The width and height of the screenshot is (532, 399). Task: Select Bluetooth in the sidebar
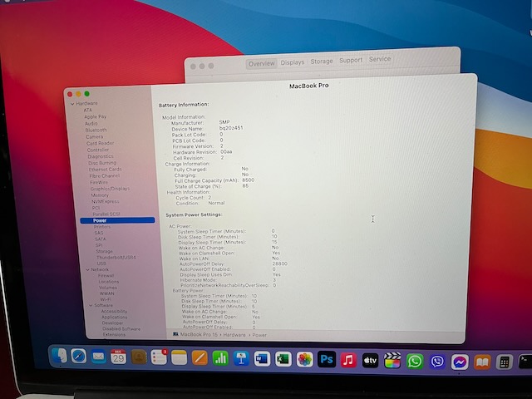pyautogui.click(x=96, y=130)
